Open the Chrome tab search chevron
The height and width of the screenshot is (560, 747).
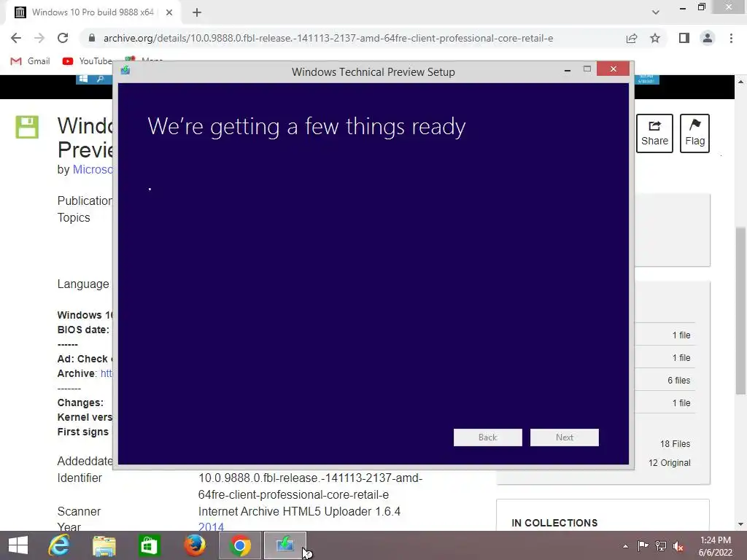656,12
